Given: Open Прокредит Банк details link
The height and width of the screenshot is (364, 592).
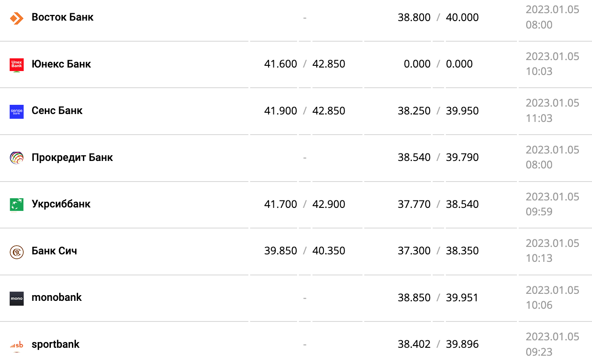Looking at the screenshot, I should pyautogui.click(x=72, y=157).
